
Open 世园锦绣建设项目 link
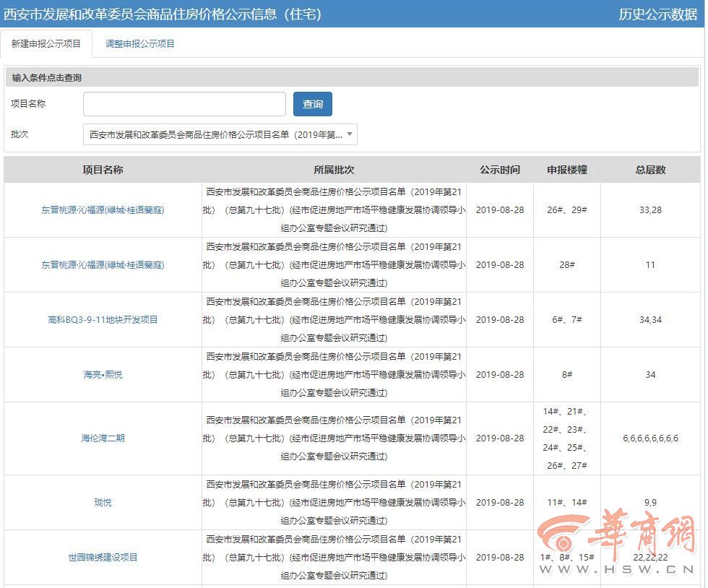click(x=103, y=558)
